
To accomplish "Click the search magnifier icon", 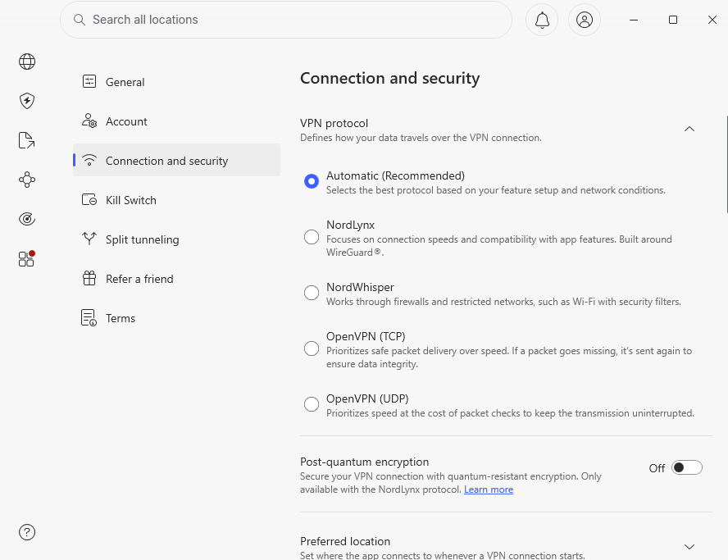I will [x=80, y=20].
